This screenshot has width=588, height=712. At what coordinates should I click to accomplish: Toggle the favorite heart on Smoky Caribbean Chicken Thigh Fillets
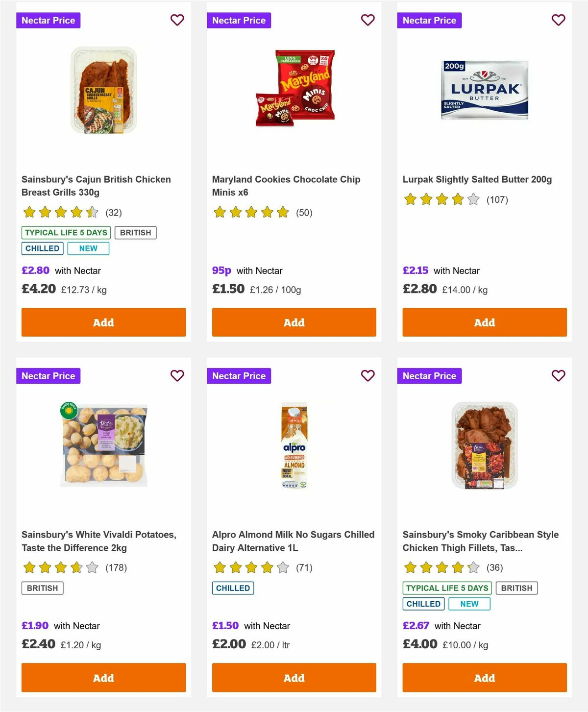coord(558,375)
